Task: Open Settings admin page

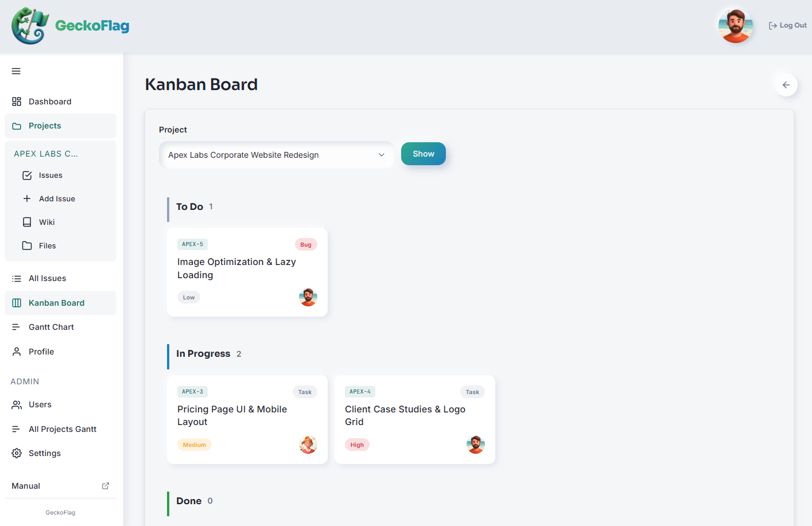Action: click(x=60, y=453)
